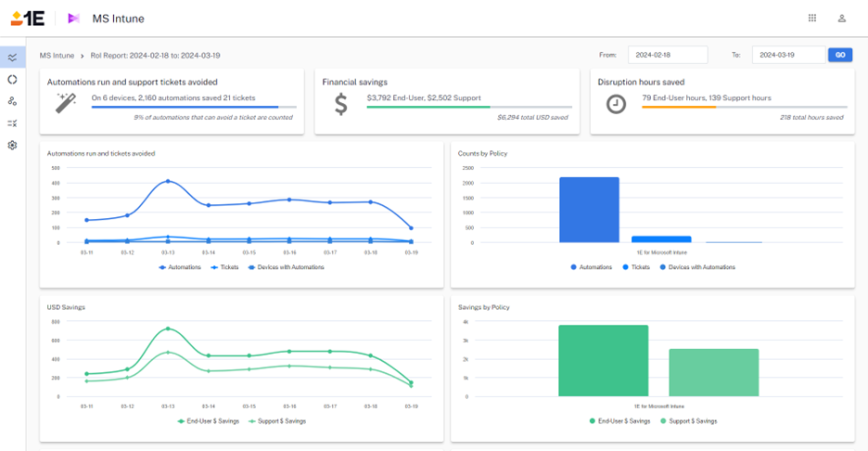Open the settings gear in the sidebar

pos(12,146)
